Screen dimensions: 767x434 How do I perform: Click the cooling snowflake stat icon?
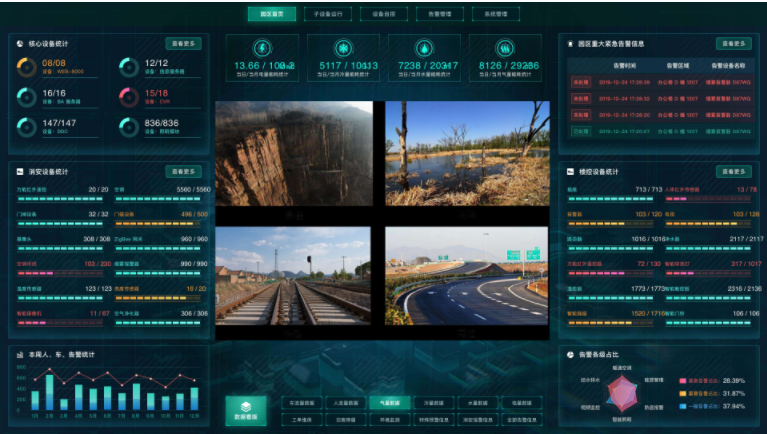click(343, 49)
